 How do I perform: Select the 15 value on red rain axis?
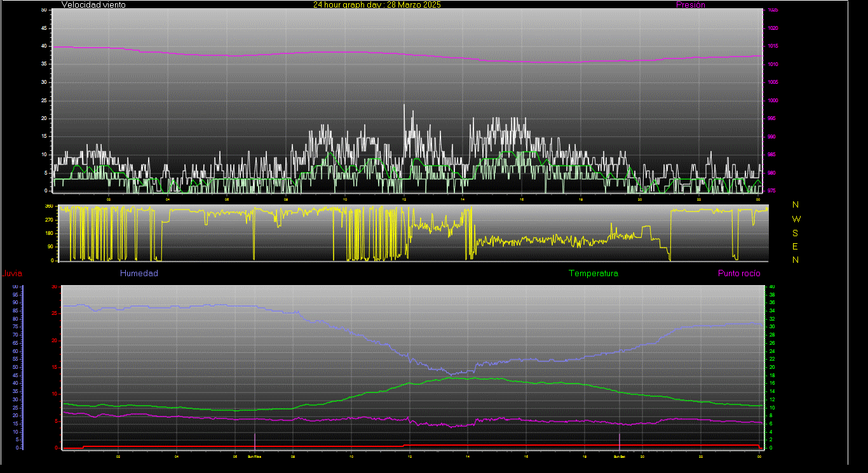pyautogui.click(x=55, y=367)
